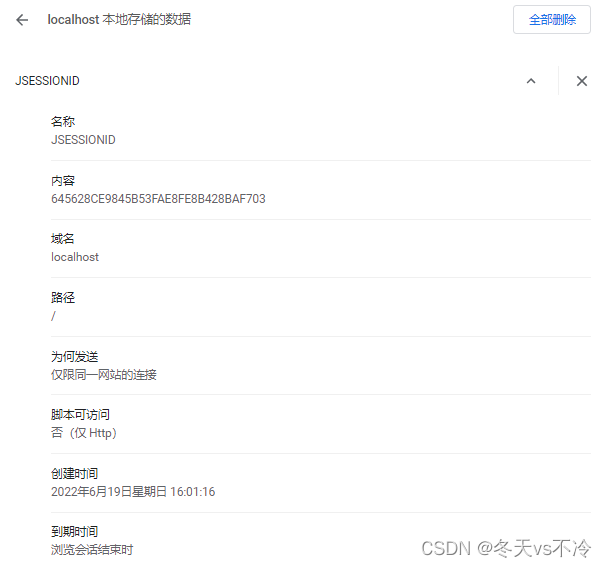Click the 名称 value JSESSIONID
The height and width of the screenshot is (568, 607).
coord(83,140)
